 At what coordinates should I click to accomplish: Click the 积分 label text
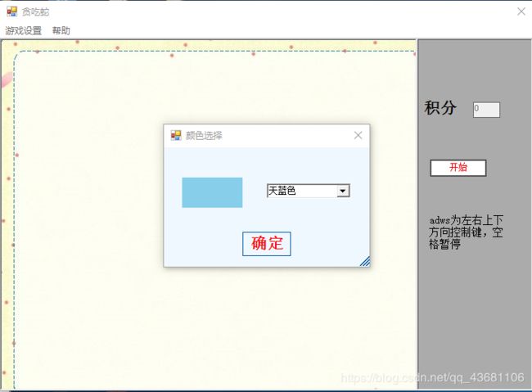[440, 107]
